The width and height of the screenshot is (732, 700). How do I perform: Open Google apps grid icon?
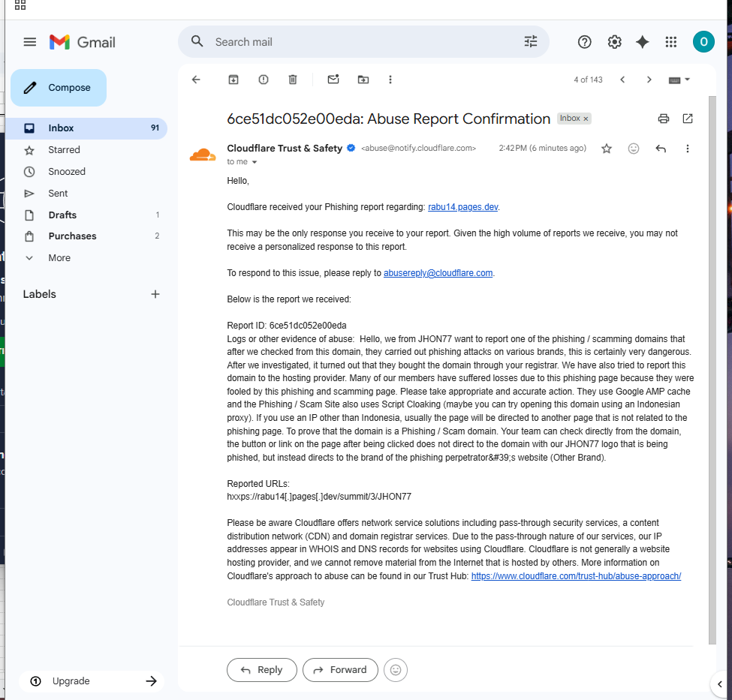(671, 42)
